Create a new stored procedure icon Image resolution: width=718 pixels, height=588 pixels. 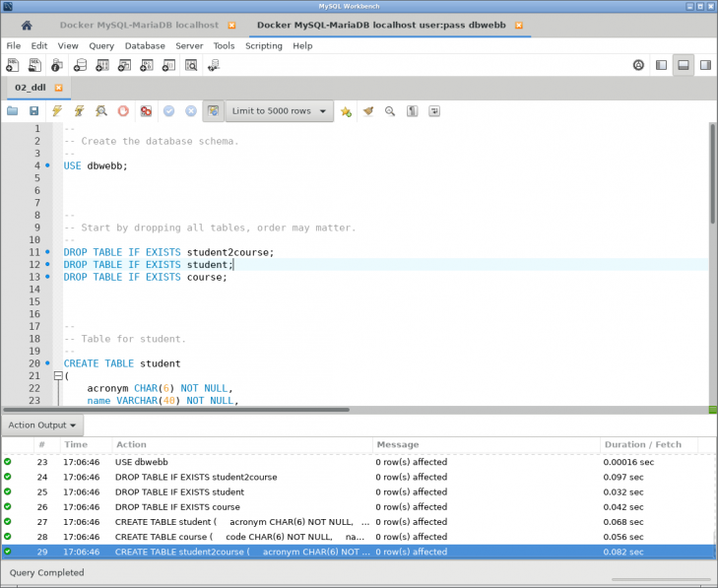click(x=147, y=65)
